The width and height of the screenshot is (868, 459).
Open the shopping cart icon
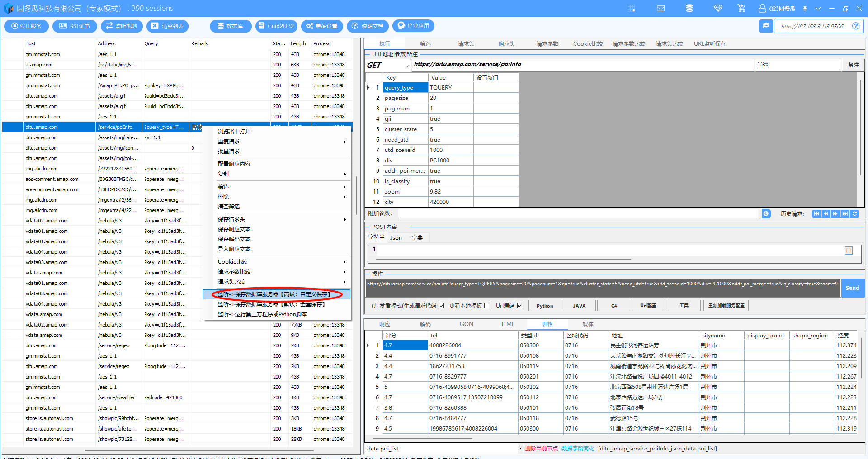(x=741, y=8)
